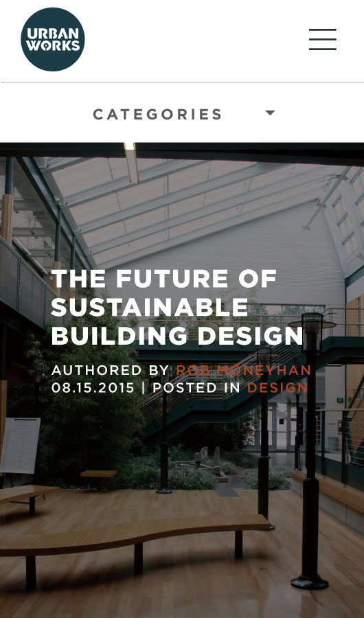Click the easel sign board in the photo

pyautogui.click(x=20, y=446)
